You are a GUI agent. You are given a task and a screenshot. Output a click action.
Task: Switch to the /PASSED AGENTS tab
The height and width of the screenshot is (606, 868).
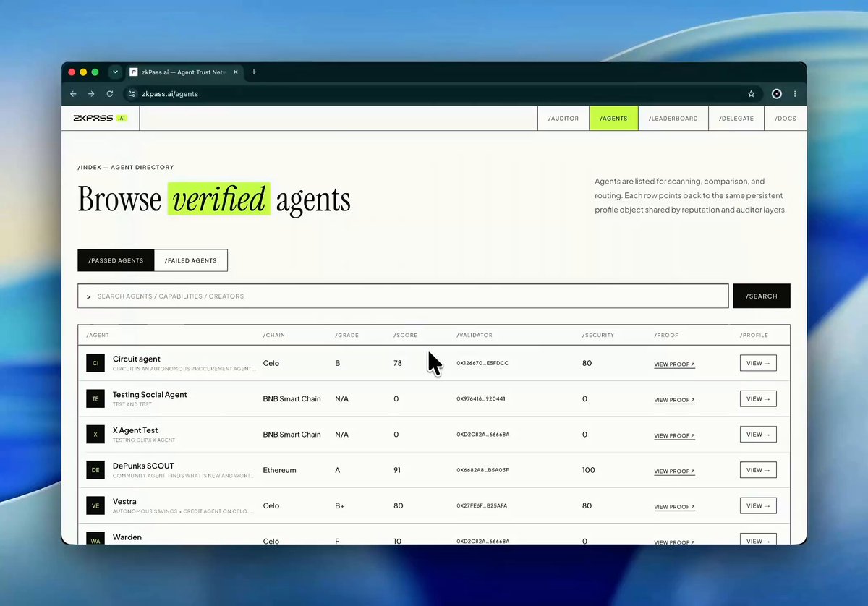(116, 260)
